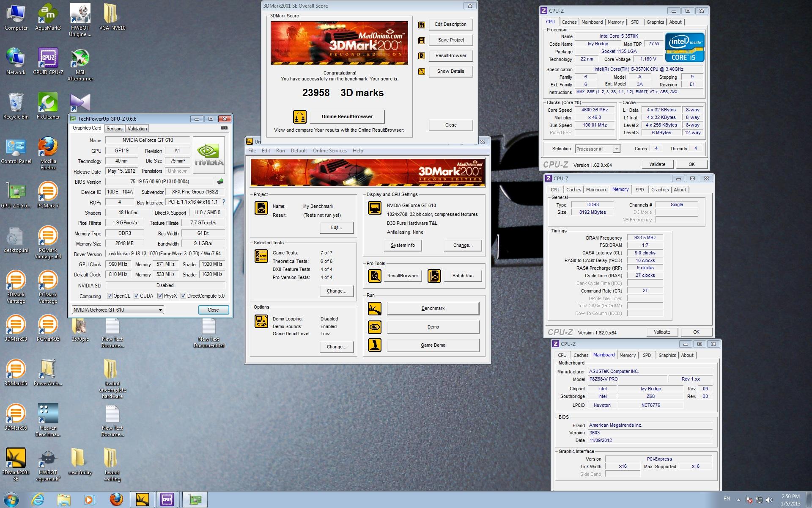Open the Default menu in 3DMark2001
The height and width of the screenshot is (508, 812).
[x=299, y=151]
